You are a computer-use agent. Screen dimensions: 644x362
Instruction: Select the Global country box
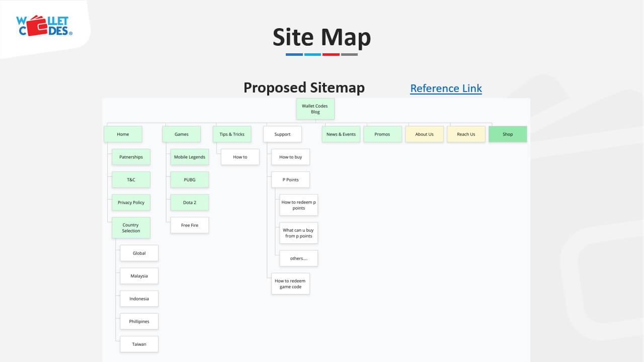tap(139, 253)
